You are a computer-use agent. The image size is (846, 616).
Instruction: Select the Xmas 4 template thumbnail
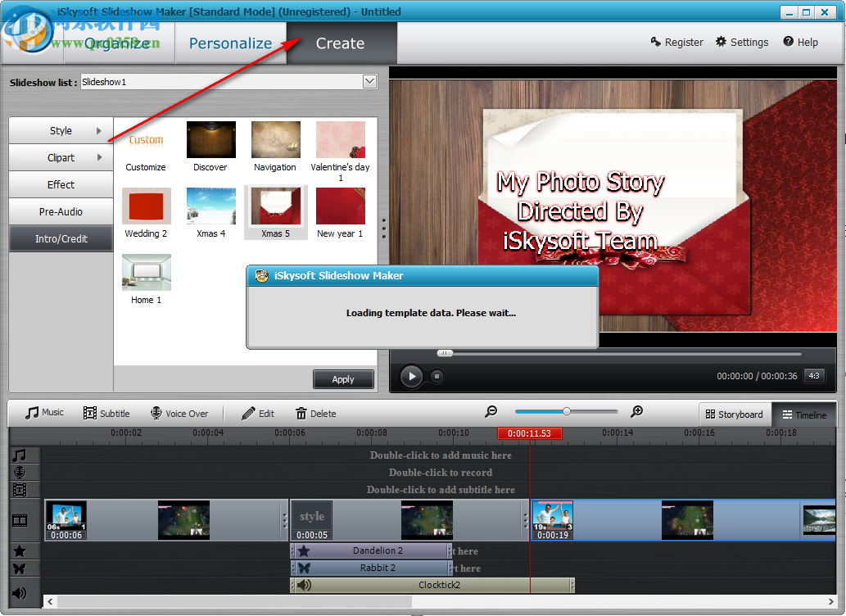(210, 206)
